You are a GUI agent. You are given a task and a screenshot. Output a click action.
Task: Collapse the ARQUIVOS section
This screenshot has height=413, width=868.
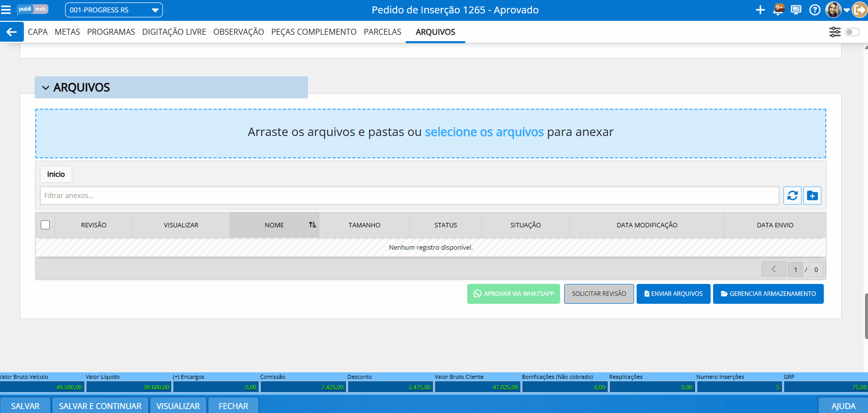[x=46, y=88]
